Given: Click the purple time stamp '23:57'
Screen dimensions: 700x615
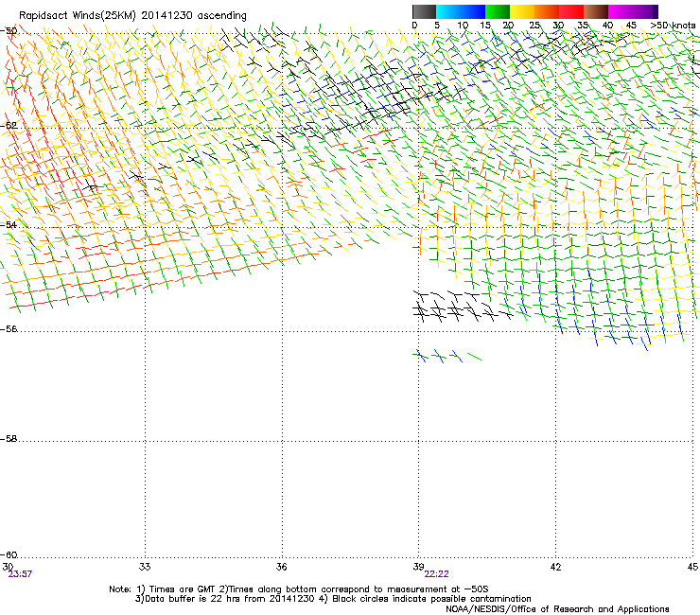Looking at the screenshot, I should pos(20,574).
